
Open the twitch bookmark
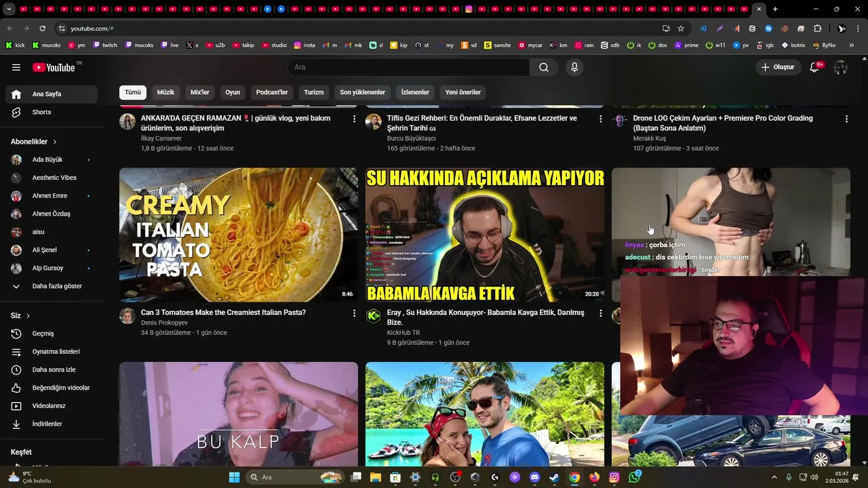tap(105, 45)
